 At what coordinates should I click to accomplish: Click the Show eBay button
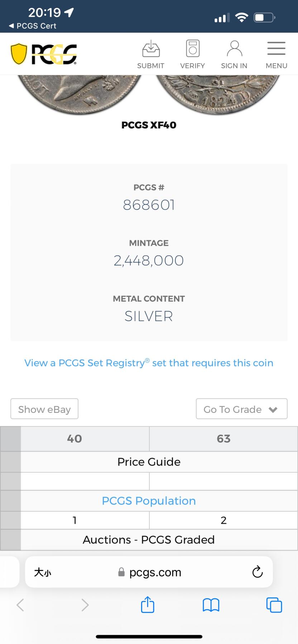[x=44, y=409]
